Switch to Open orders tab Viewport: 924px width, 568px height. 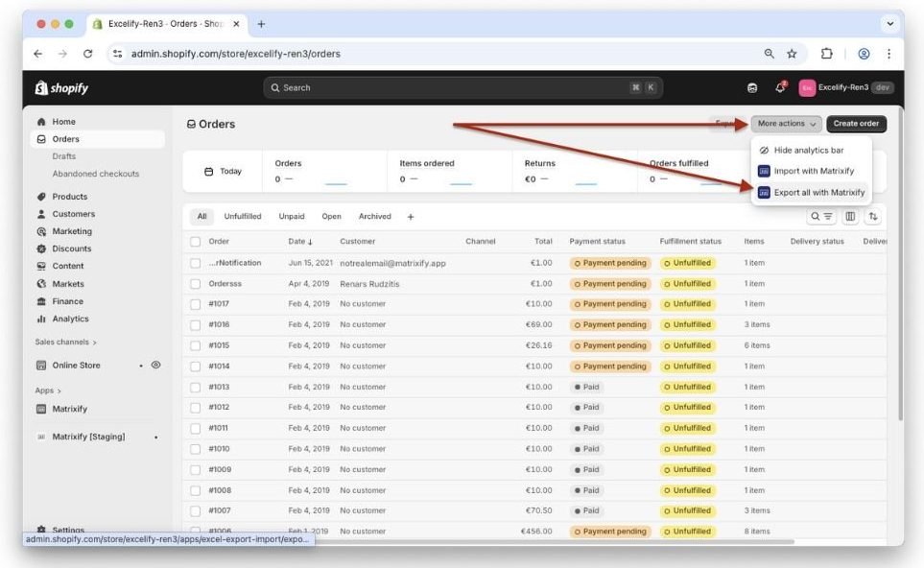pos(331,217)
